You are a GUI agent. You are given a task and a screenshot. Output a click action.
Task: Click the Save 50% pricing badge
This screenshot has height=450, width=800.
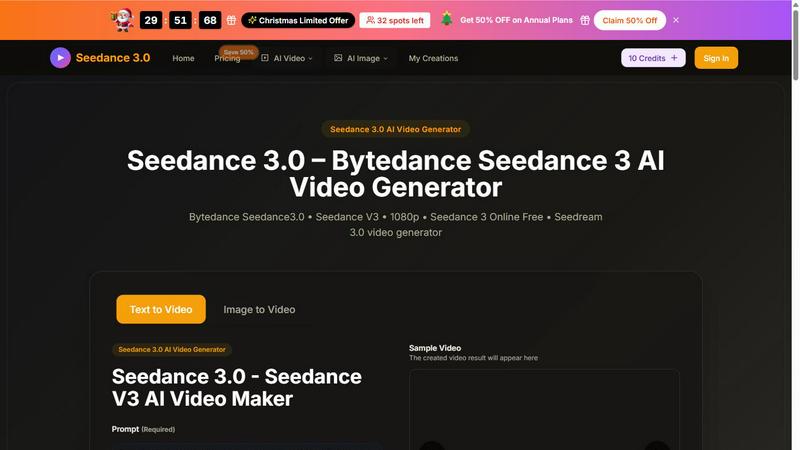pyautogui.click(x=238, y=52)
